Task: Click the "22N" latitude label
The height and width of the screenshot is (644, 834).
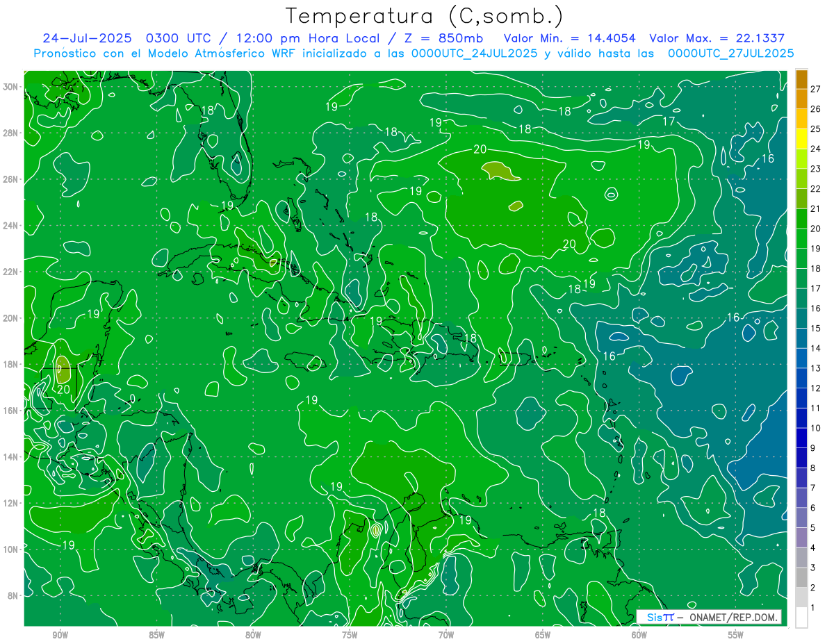Action: [x=12, y=272]
